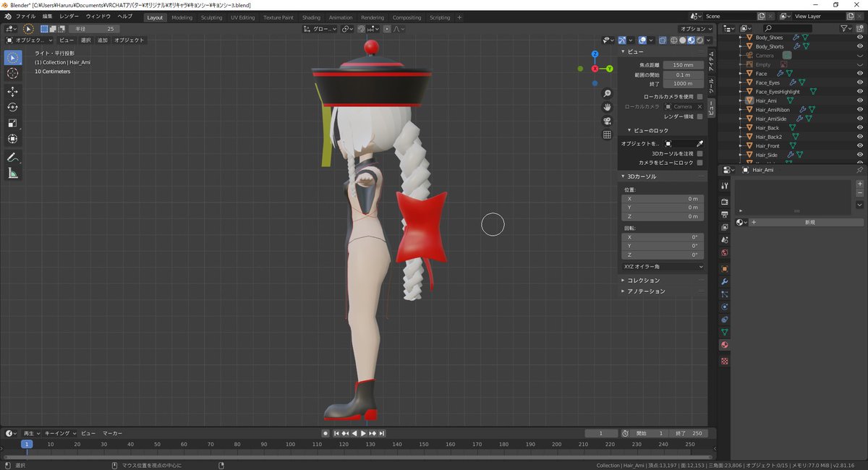Switch to the Sculpting workspace tab

point(211,17)
